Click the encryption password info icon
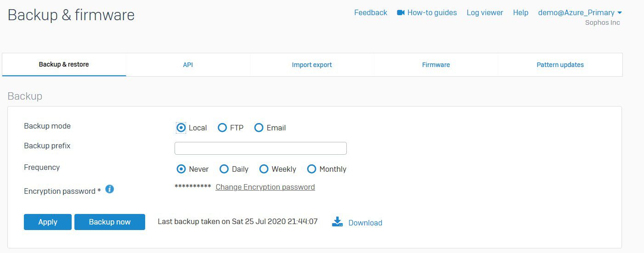 [x=109, y=189]
